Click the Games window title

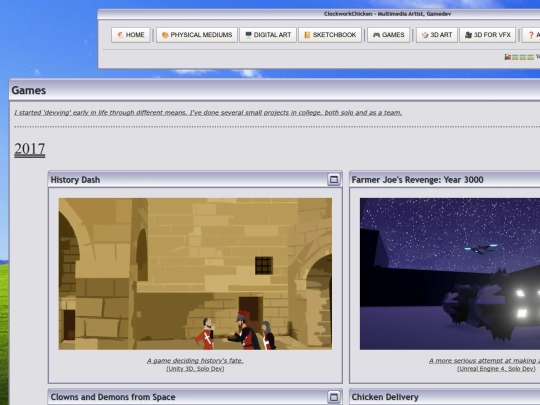[x=29, y=90]
